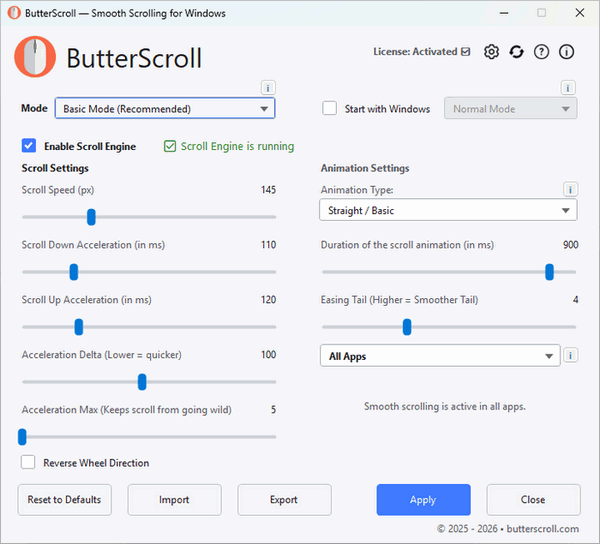Click the Import button
600x544 pixels.
coord(174,500)
